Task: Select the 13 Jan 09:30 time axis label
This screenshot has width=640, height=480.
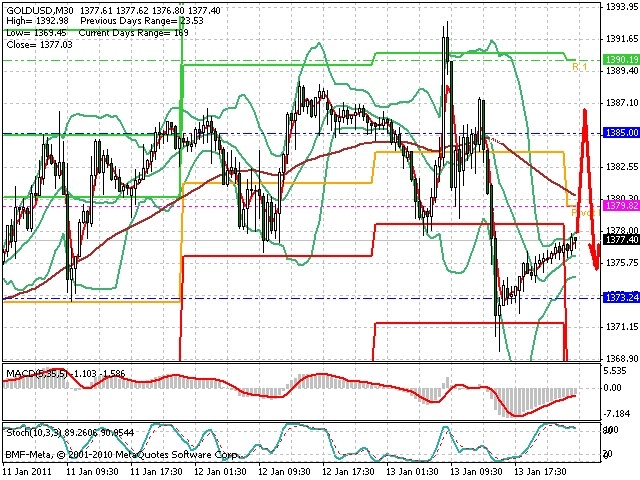Action: point(476,472)
